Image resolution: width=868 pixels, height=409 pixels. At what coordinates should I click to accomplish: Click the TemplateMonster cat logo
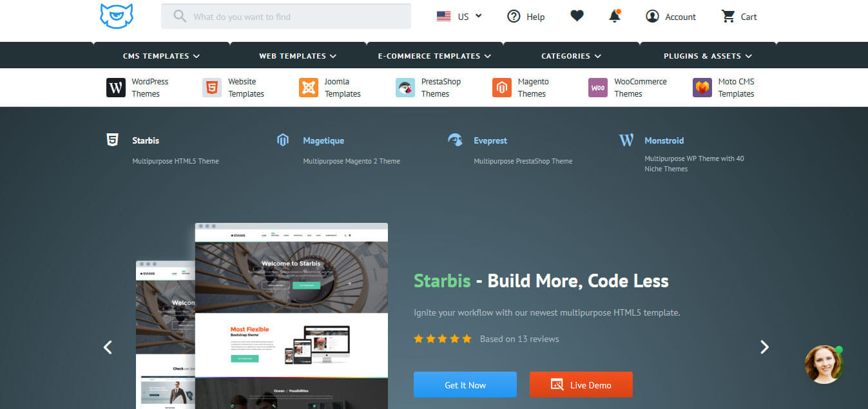[x=117, y=15]
